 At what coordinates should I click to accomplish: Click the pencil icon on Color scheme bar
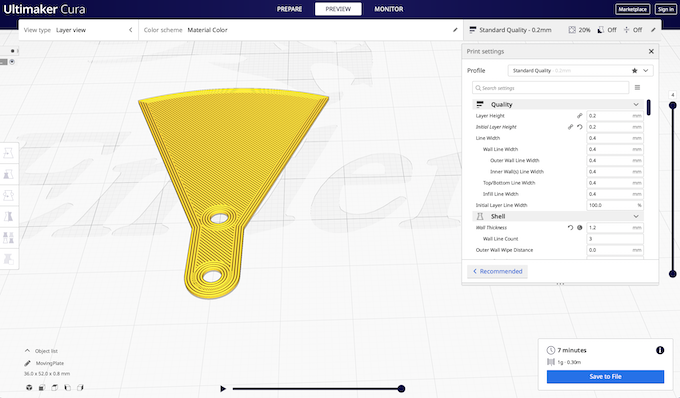click(x=455, y=30)
